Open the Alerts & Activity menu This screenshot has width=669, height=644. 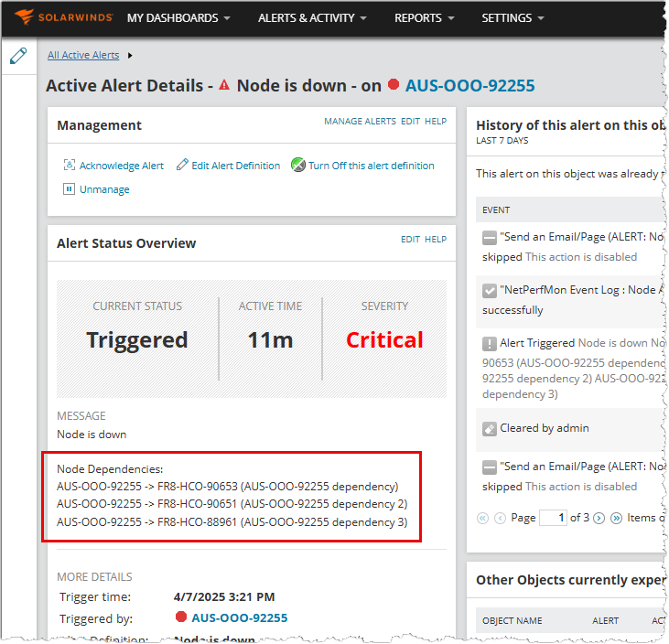pos(312,18)
